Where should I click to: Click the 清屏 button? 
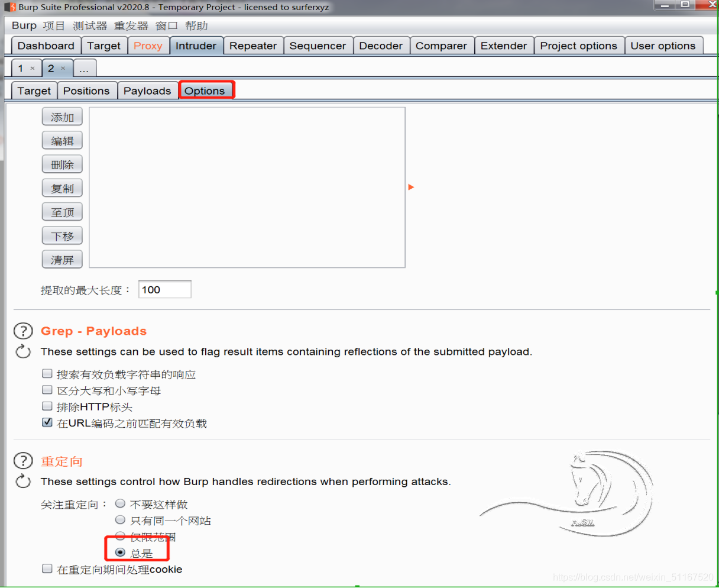[62, 259]
